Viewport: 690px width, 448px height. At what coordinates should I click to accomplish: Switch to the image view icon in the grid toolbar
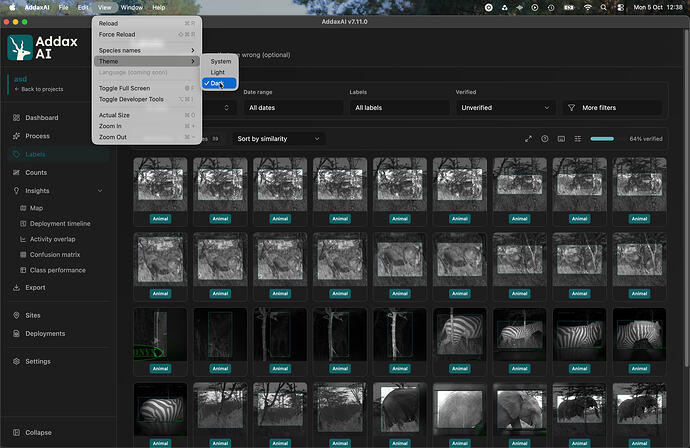[x=561, y=139]
